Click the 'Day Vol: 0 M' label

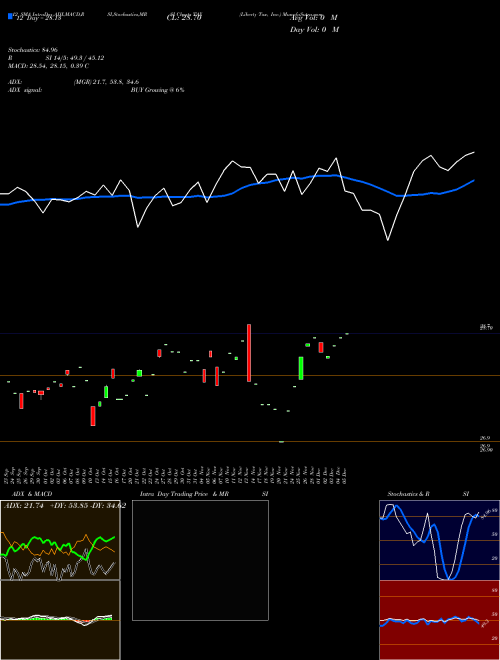(314, 29)
